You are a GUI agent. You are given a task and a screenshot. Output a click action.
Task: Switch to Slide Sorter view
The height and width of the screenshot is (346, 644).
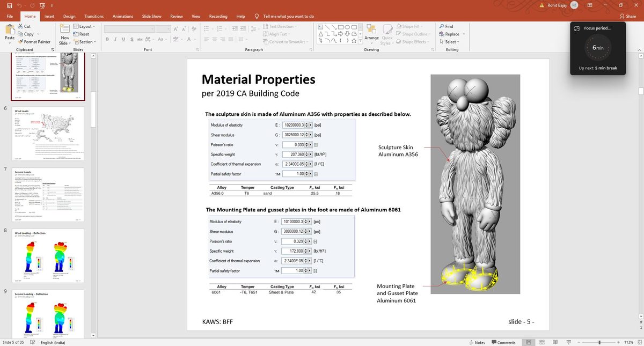[x=541, y=342]
